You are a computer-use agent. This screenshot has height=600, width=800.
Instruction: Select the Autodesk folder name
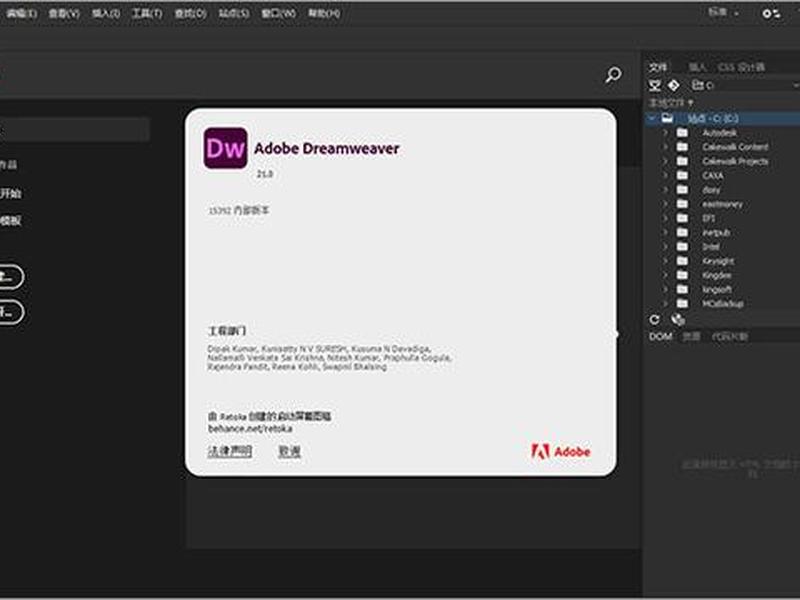[x=719, y=133]
